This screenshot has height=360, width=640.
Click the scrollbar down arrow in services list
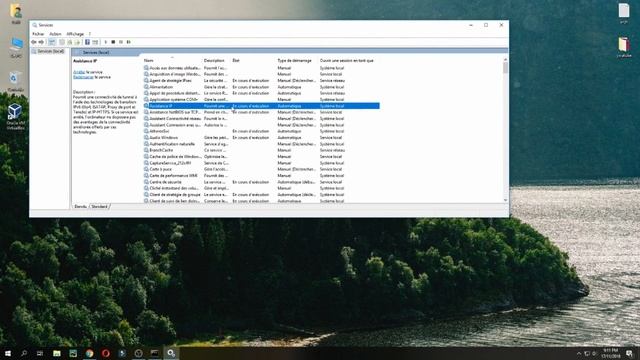[505, 200]
